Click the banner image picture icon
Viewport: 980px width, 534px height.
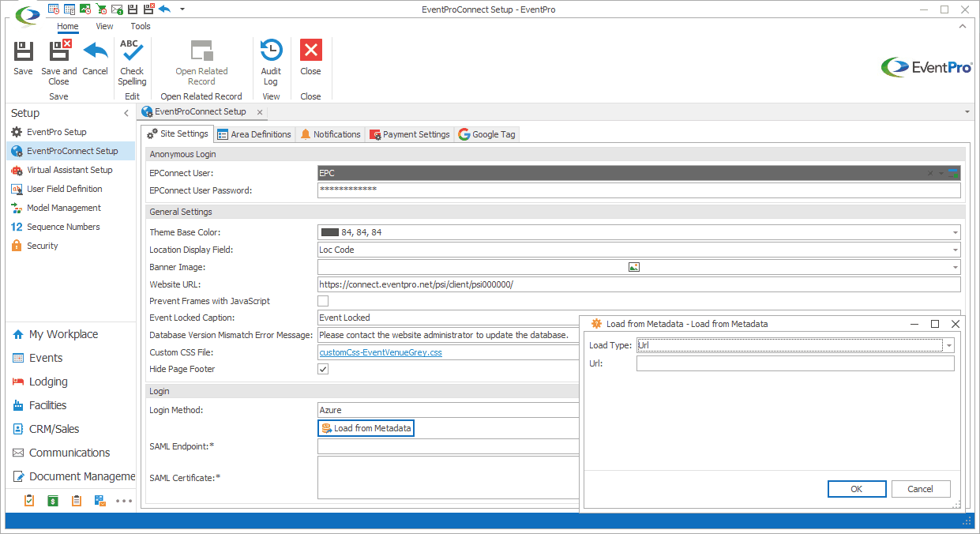(633, 267)
